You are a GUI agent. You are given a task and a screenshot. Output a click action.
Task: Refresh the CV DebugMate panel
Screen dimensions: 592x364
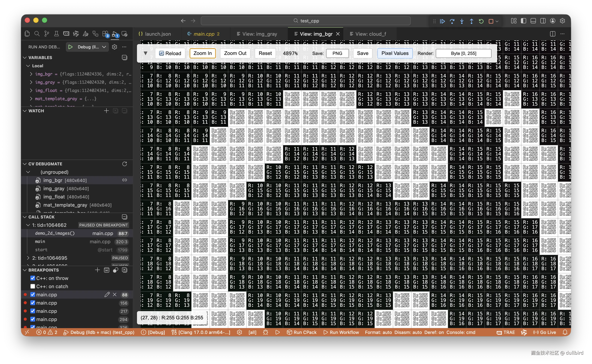click(124, 164)
